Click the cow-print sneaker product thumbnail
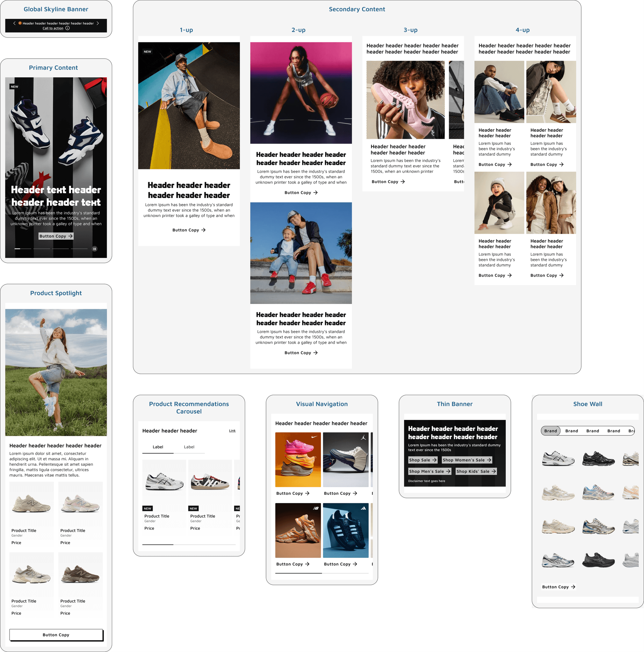The height and width of the screenshot is (652, 644). 210,482
